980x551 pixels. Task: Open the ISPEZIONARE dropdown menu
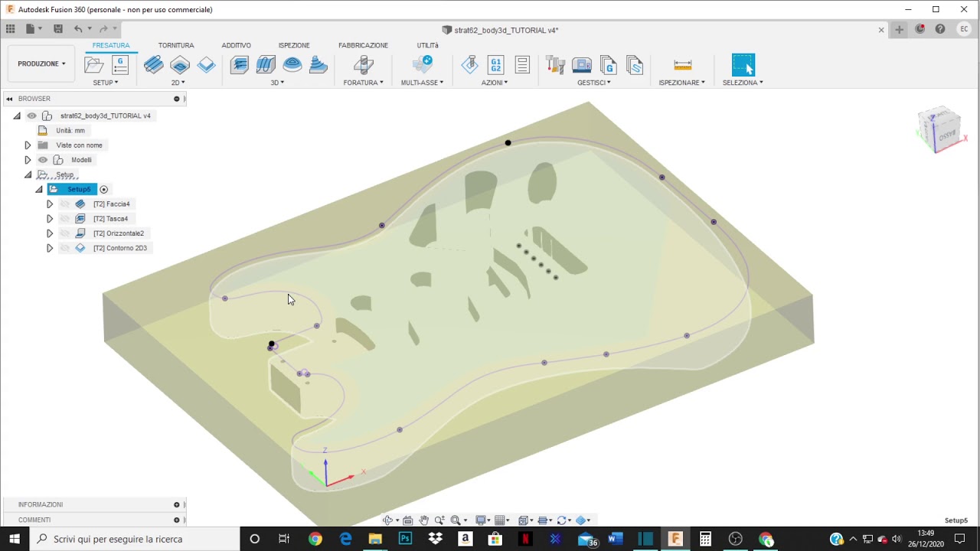click(x=682, y=83)
